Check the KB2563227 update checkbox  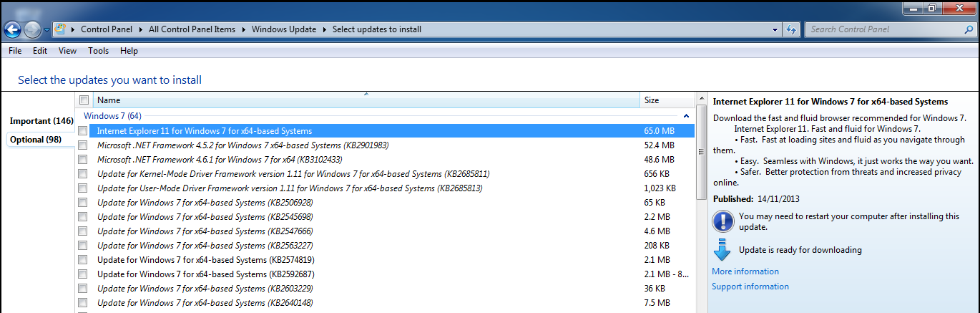point(83,246)
